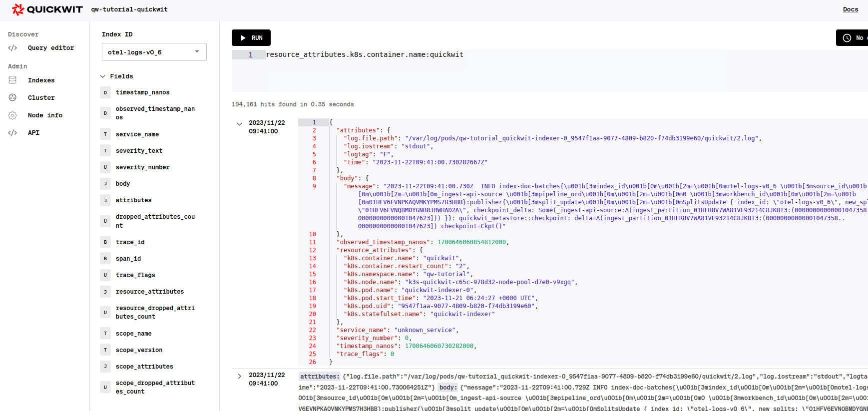Run the query with RUN button
The width and height of the screenshot is (868, 411).
pyautogui.click(x=251, y=38)
